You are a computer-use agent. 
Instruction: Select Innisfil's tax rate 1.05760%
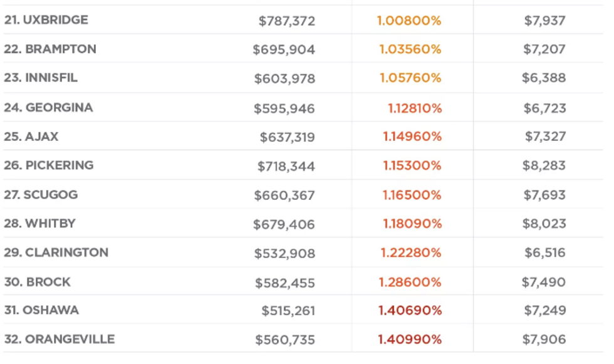(410, 78)
